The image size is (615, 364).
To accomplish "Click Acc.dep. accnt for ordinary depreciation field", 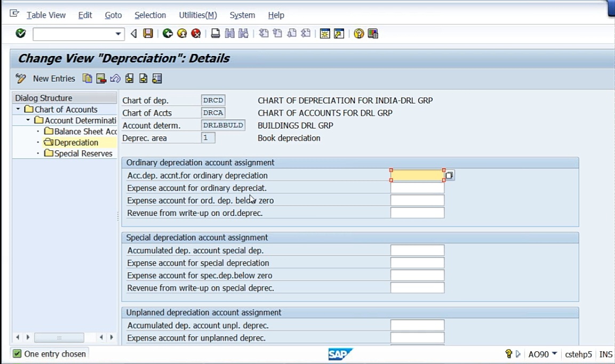I will 417,175.
